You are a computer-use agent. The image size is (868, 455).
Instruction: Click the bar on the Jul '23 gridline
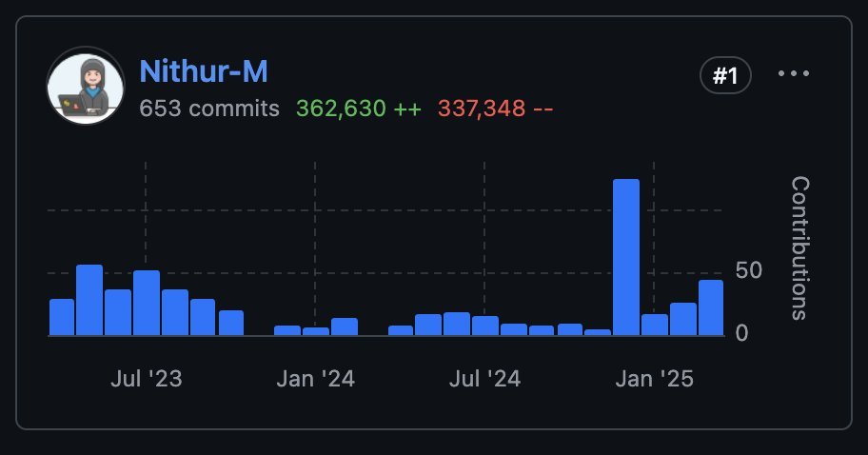[147, 303]
